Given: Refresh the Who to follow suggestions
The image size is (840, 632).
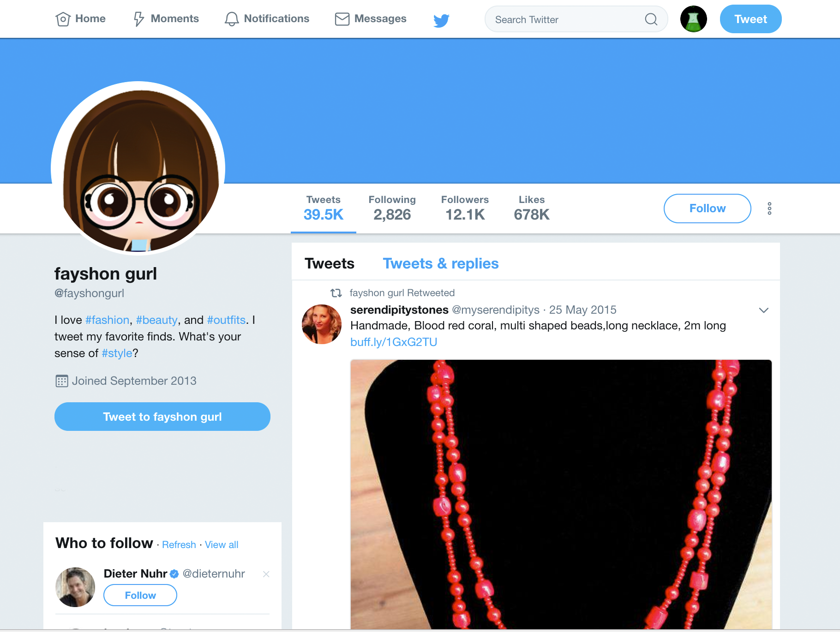Looking at the screenshot, I should pyautogui.click(x=179, y=544).
